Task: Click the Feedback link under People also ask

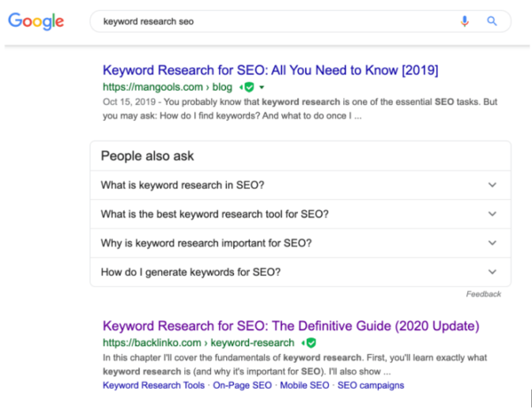Action: pos(483,294)
